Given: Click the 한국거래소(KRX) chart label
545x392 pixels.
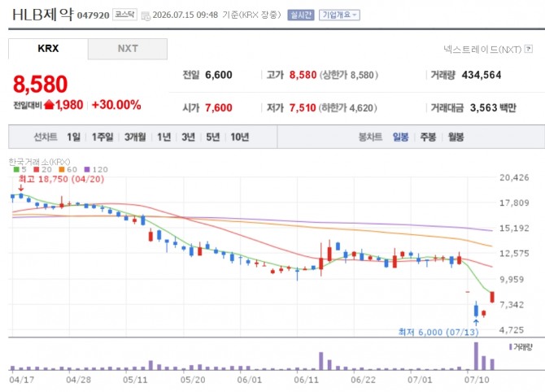Looking at the screenshot, I should pyautogui.click(x=39, y=162).
